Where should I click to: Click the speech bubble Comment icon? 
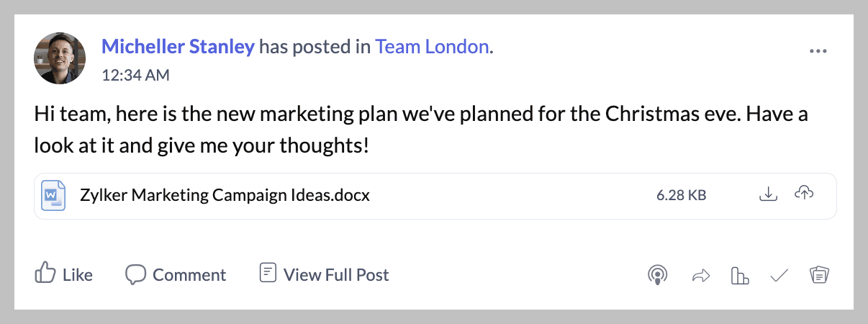tap(135, 274)
